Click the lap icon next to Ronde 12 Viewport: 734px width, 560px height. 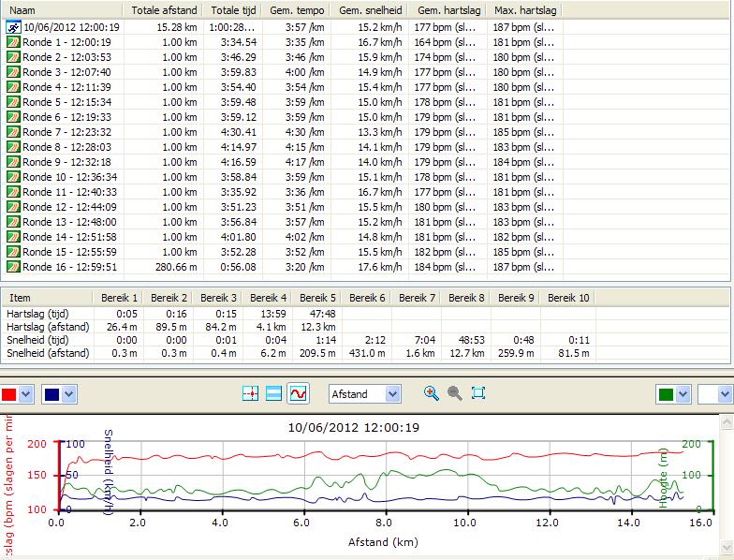pyautogui.click(x=13, y=207)
